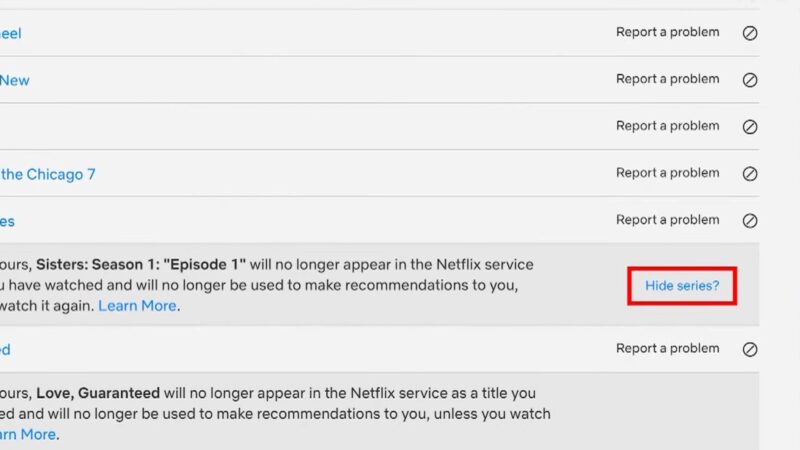Open title link above Love, Guaranteed notice
The width and height of the screenshot is (800, 450).
[5, 349]
